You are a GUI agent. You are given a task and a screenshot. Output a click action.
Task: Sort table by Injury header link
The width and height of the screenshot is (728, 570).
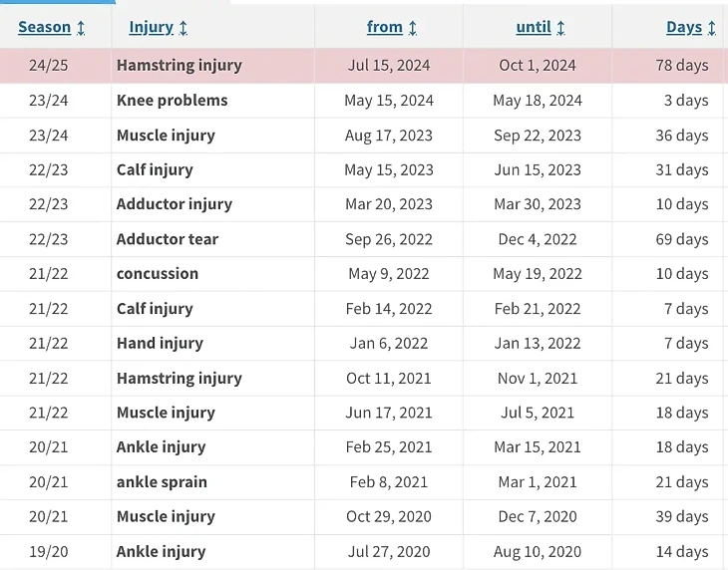coord(151,27)
